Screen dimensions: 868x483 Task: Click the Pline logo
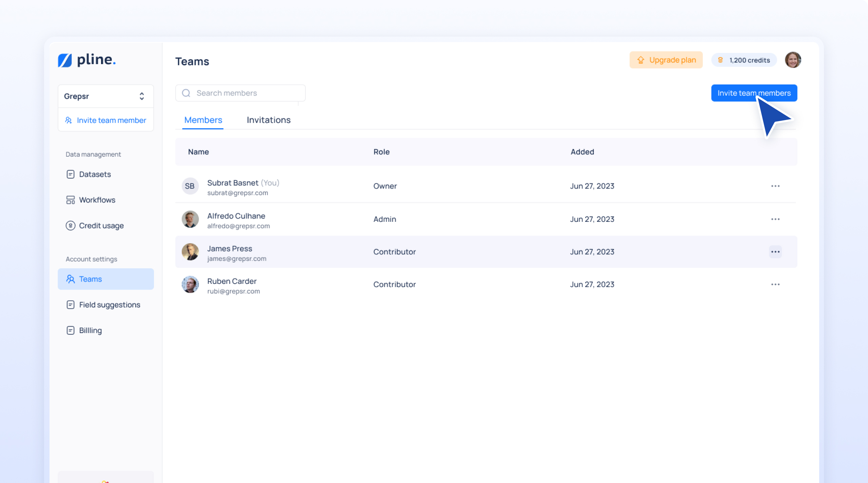pyautogui.click(x=86, y=60)
